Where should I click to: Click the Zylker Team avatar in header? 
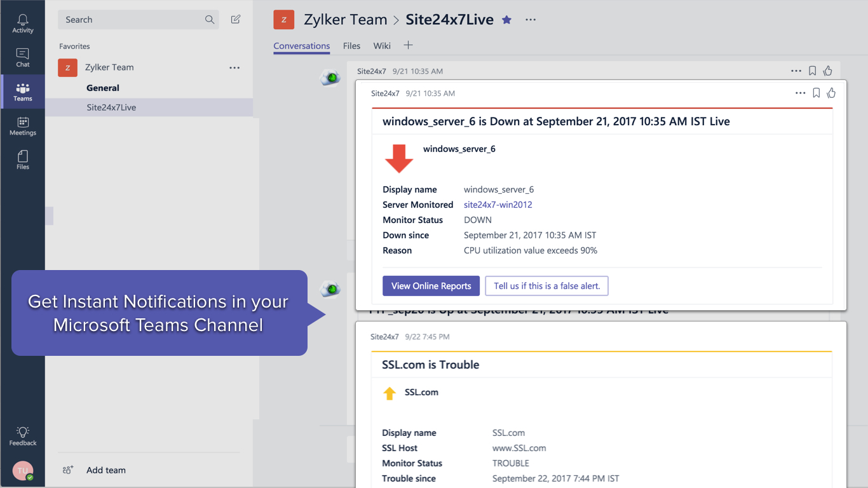pyautogui.click(x=284, y=20)
